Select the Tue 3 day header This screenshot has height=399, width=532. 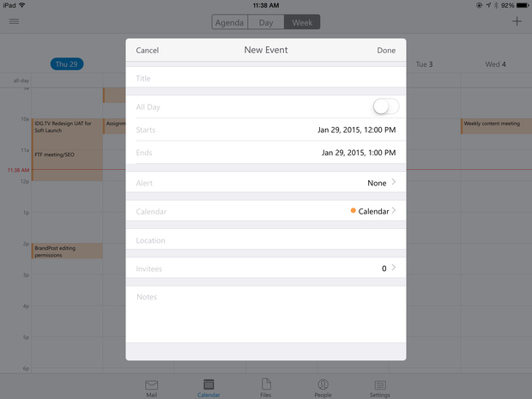click(424, 64)
